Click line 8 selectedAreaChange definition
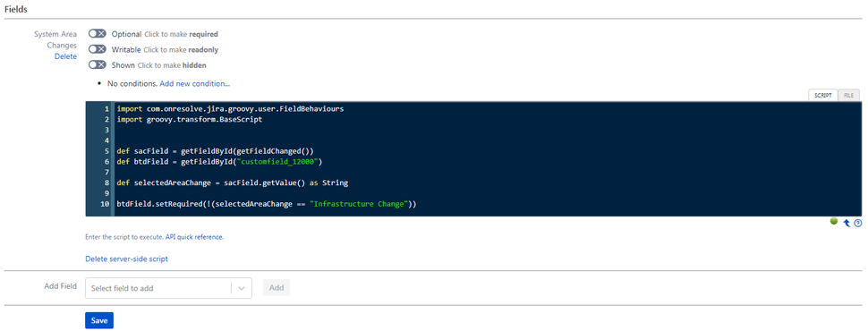 point(233,182)
